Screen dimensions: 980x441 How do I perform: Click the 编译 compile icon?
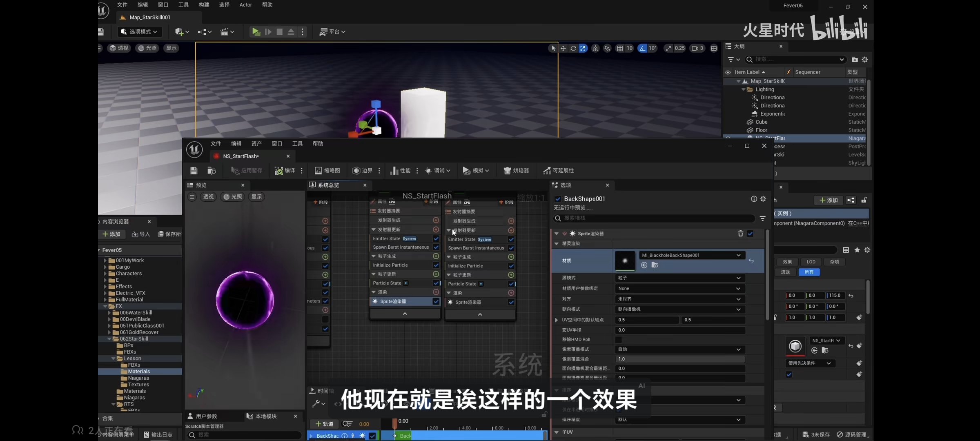click(x=279, y=171)
